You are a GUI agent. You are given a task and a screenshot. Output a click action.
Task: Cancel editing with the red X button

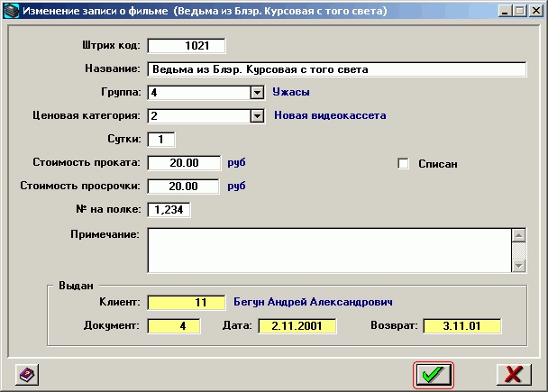tap(514, 375)
